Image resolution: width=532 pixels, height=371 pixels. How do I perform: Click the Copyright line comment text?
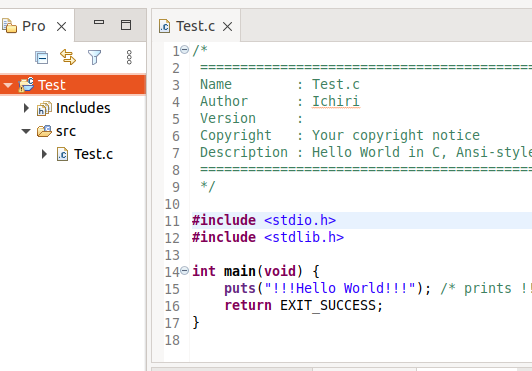340,135
